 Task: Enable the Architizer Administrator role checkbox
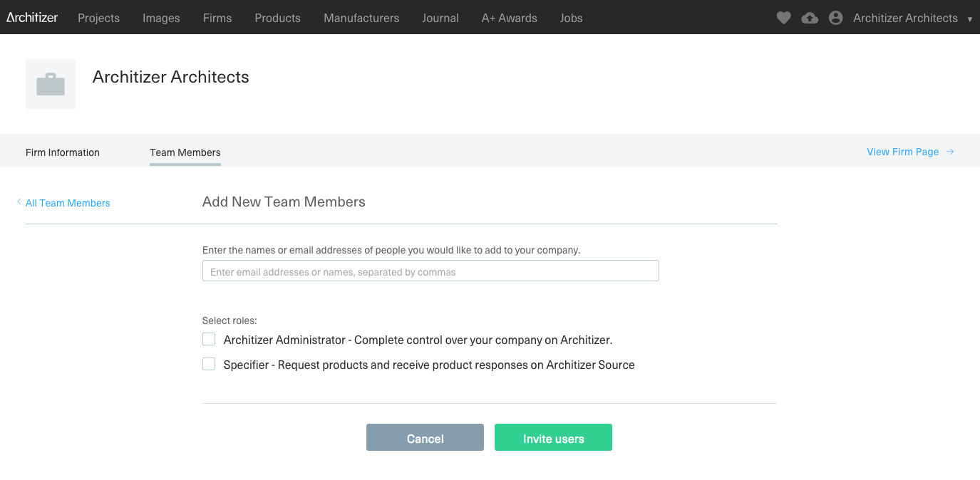click(209, 339)
